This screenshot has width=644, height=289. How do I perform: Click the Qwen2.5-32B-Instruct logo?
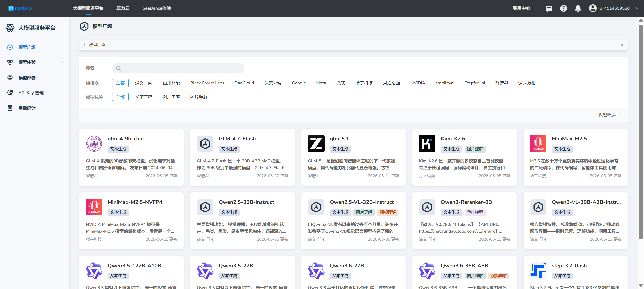click(205, 207)
